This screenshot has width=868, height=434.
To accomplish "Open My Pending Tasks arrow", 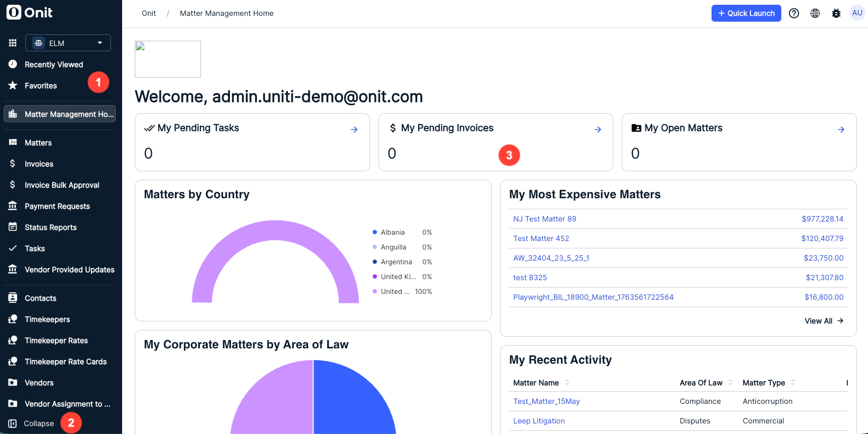I will (x=354, y=130).
